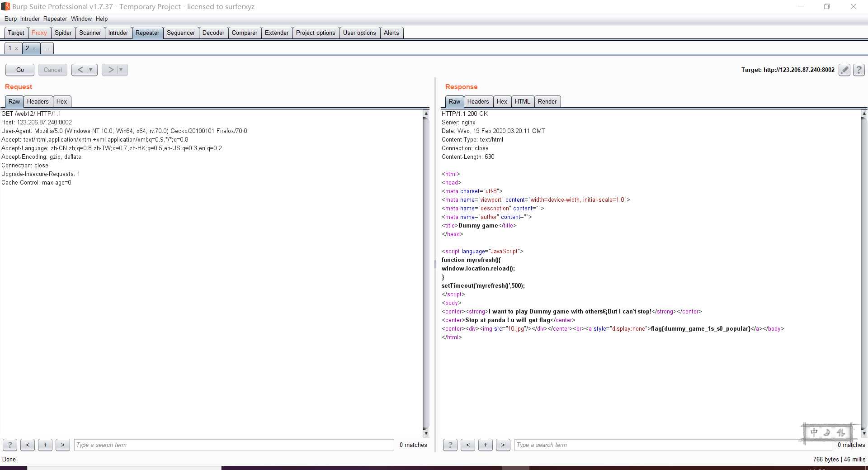Close Repeater tab 1 with its x
The image size is (868, 470).
coord(17,48)
